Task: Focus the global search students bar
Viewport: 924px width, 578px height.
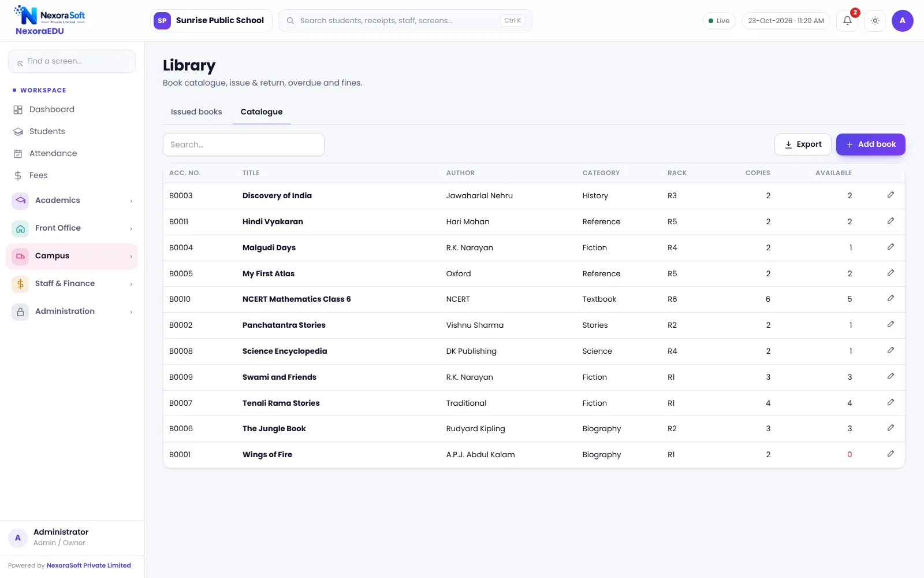Action: (405, 21)
